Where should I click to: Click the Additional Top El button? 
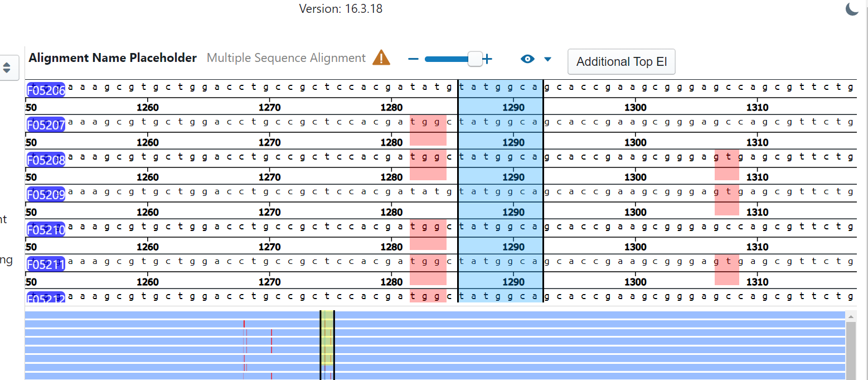coord(622,61)
